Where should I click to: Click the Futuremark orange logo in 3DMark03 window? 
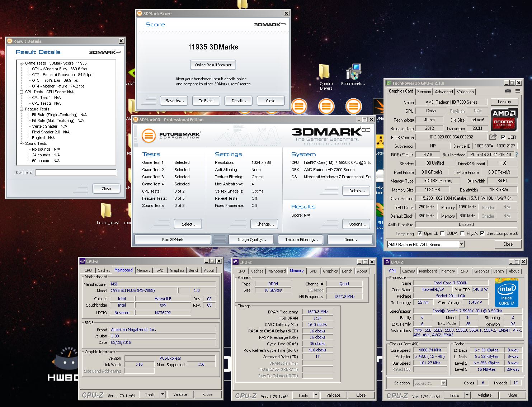[x=149, y=135]
